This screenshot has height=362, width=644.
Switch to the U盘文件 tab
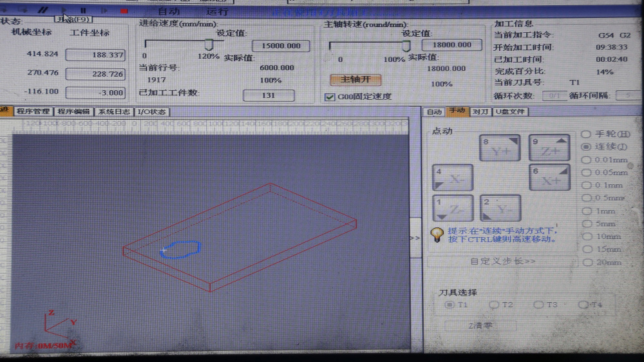pyautogui.click(x=510, y=112)
